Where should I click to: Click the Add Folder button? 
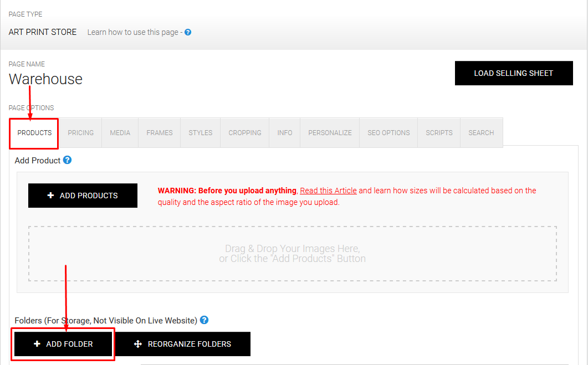click(63, 344)
